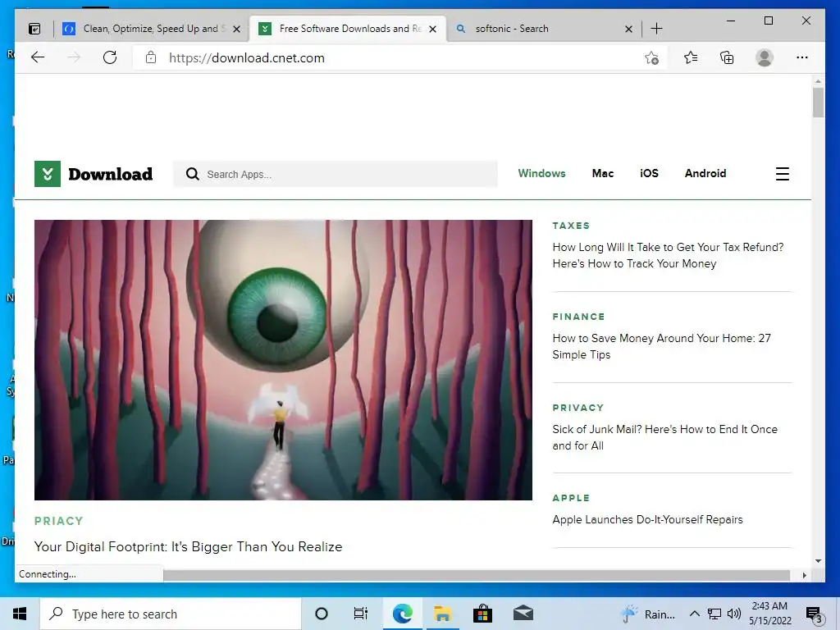Open the Collections icon
The width and height of the screenshot is (840, 630).
[727, 57]
